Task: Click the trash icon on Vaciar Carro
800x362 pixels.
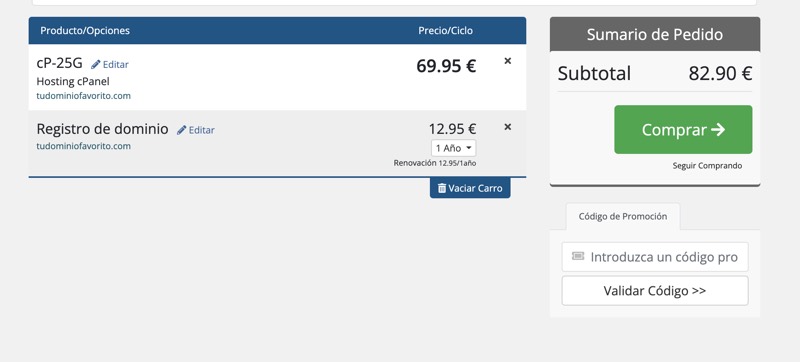Action: [x=442, y=188]
